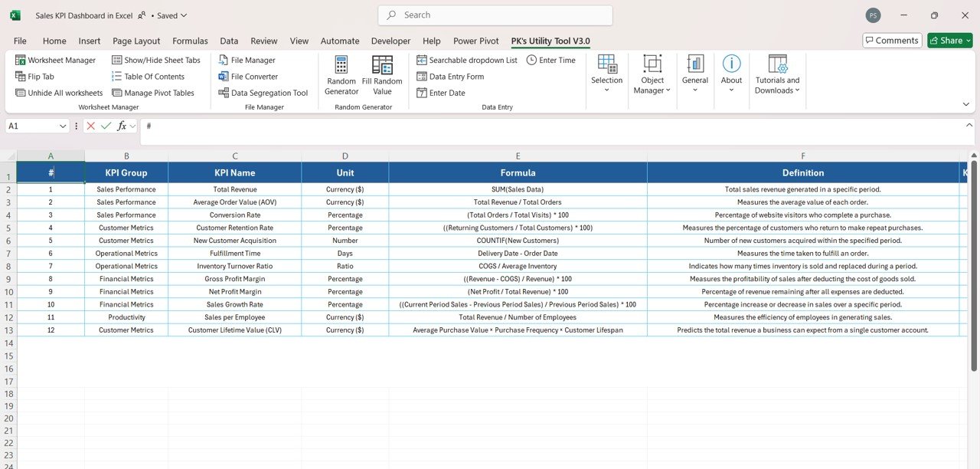Click the Enter Date tool
The image size is (980, 469).
(x=441, y=93)
